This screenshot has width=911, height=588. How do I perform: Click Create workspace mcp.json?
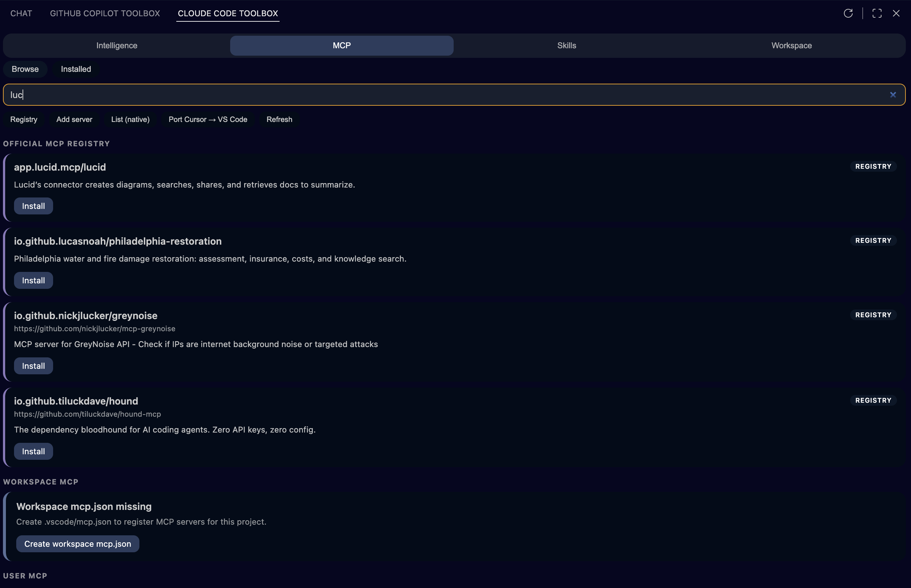coord(77,544)
